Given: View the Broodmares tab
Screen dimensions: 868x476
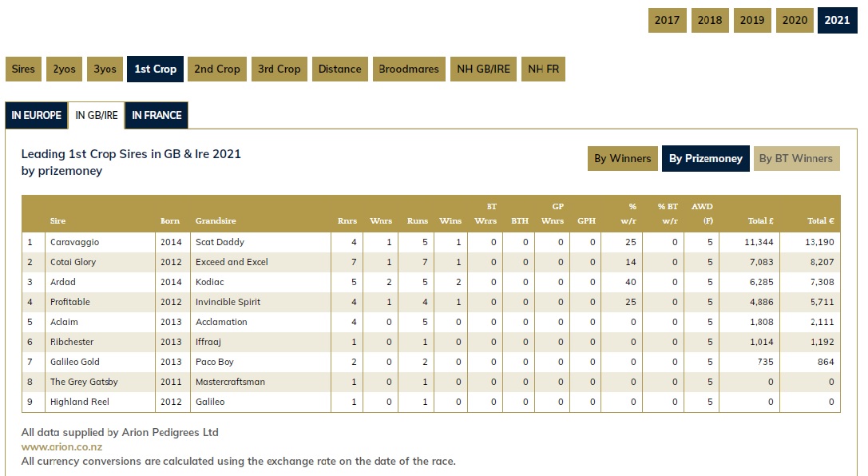Looking at the screenshot, I should (409, 69).
